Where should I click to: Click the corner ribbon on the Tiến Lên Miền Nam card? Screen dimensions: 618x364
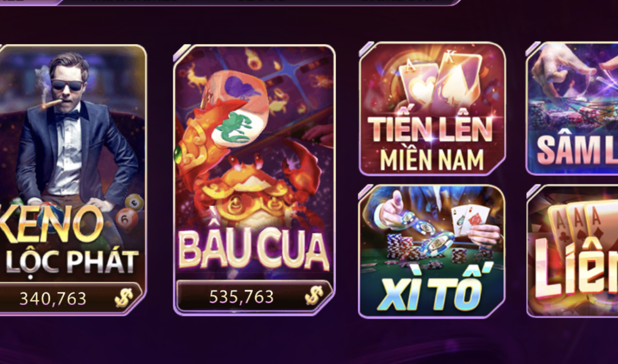(367, 49)
